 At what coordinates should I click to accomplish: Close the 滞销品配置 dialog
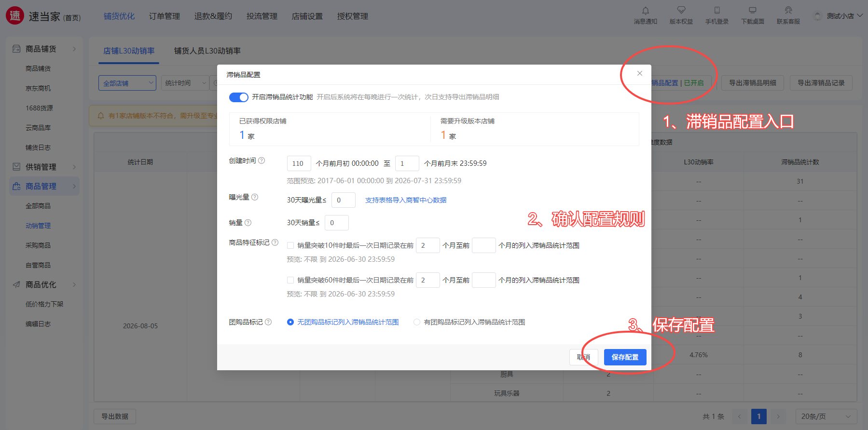[640, 73]
